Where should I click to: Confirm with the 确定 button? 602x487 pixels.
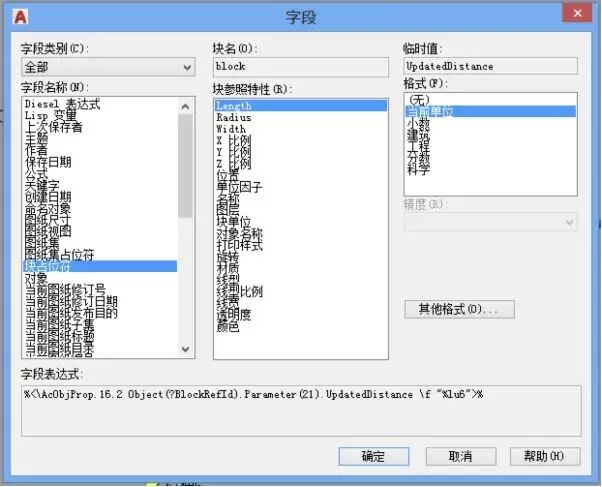pyautogui.click(x=373, y=456)
